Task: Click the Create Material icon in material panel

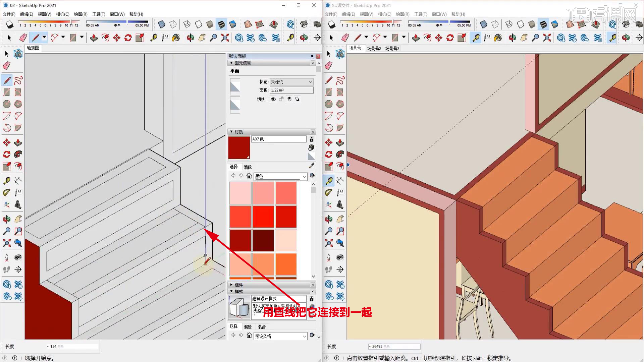Action: point(312,147)
